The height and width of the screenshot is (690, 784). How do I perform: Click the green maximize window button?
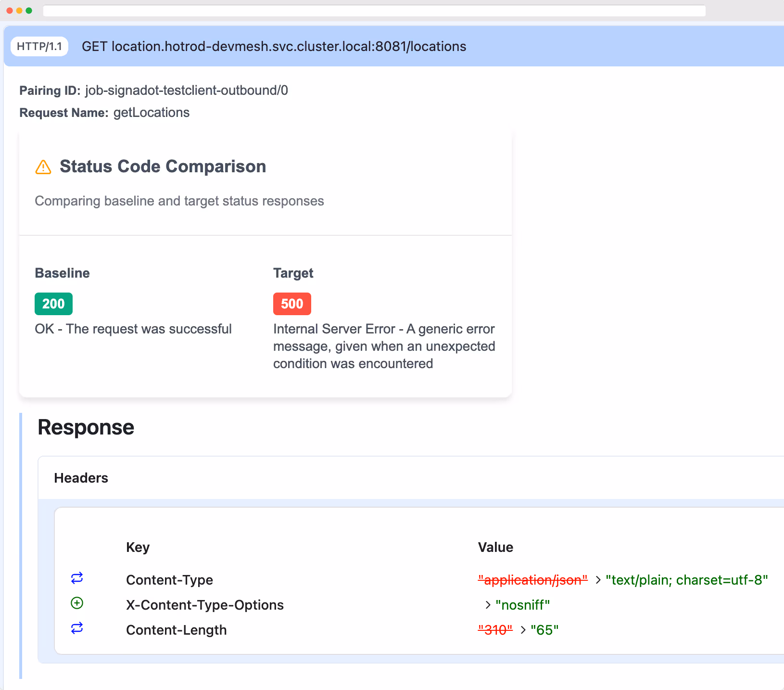29,11
